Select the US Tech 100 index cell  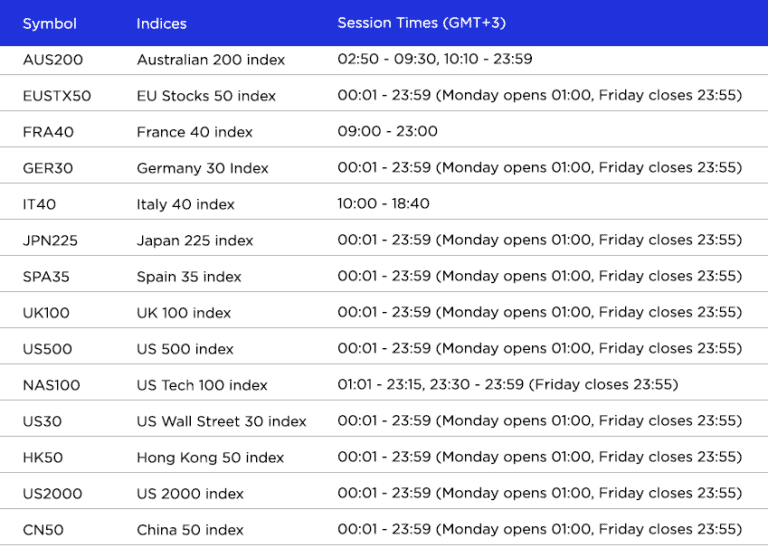pos(202,386)
